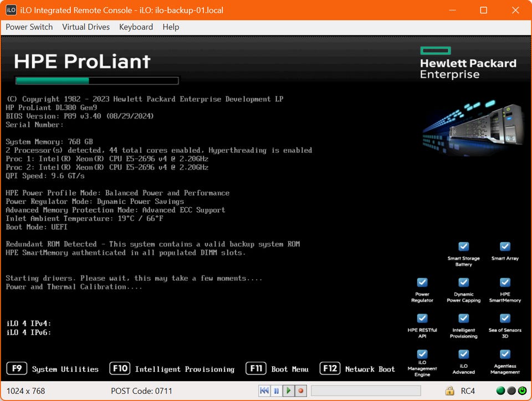Click the Intelligent Provisioning checkmark icon

pos(463,318)
